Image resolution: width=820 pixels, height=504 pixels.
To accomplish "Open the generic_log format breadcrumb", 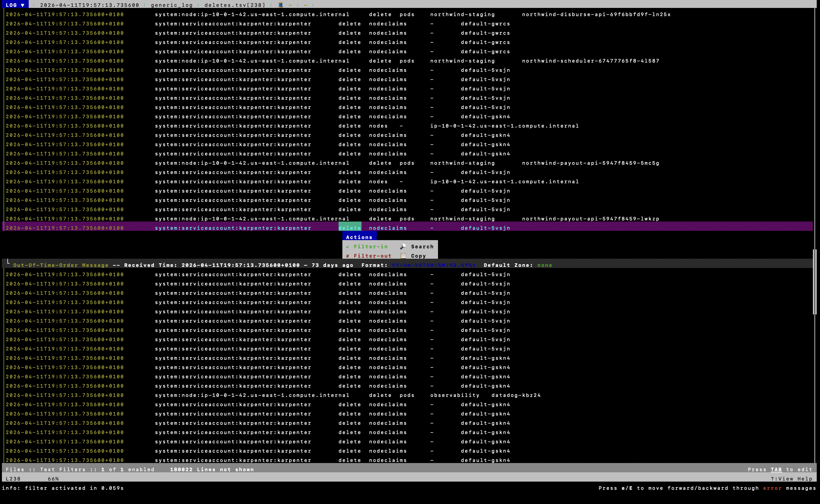I will point(172,5).
